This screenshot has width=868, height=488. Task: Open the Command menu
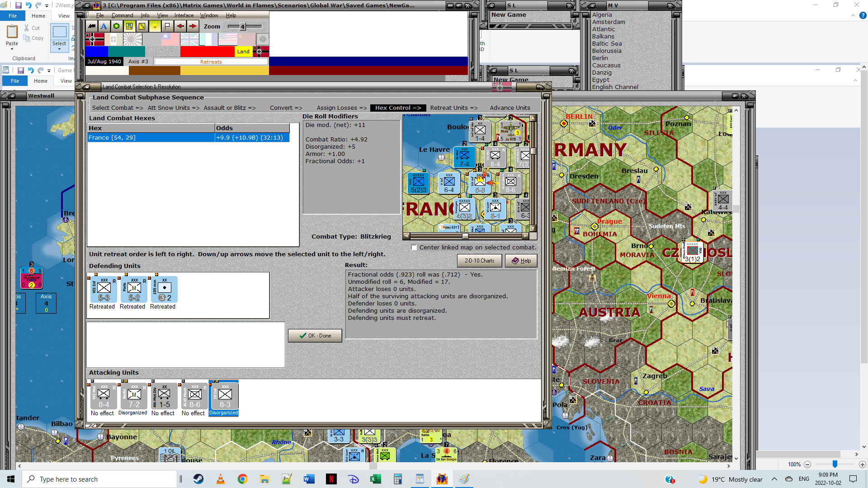(x=122, y=15)
